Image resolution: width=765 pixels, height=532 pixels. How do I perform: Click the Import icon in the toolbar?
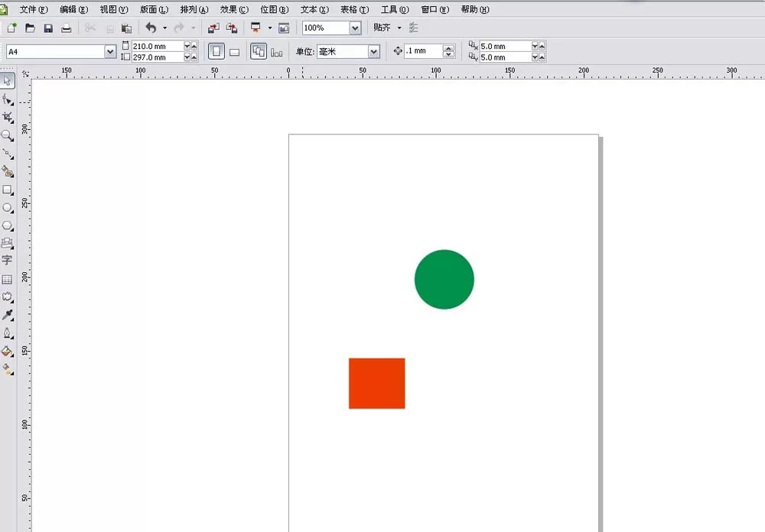pyautogui.click(x=213, y=28)
